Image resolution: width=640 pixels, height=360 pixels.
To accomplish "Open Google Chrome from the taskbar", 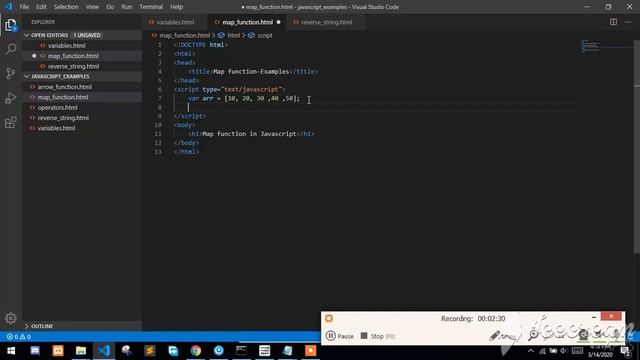I will (x=196, y=351).
